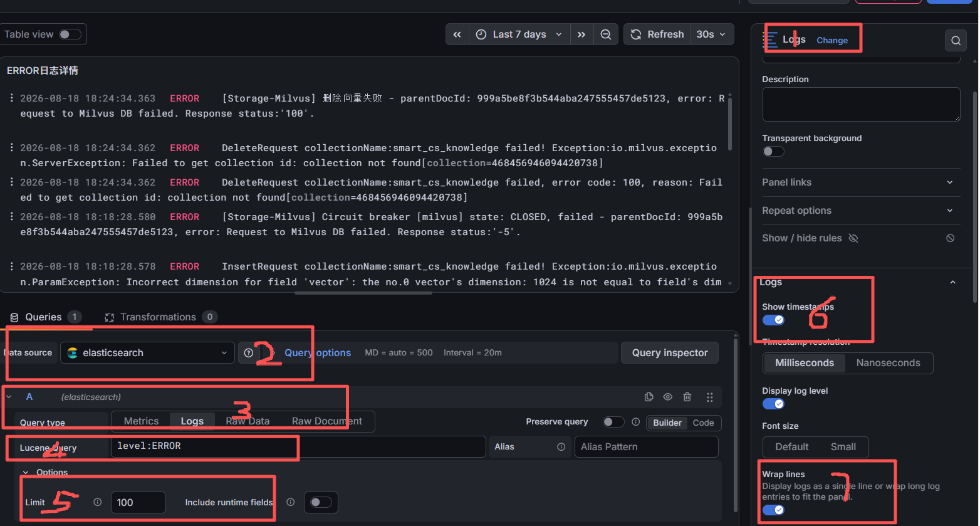Click into the Description text area

(861, 104)
